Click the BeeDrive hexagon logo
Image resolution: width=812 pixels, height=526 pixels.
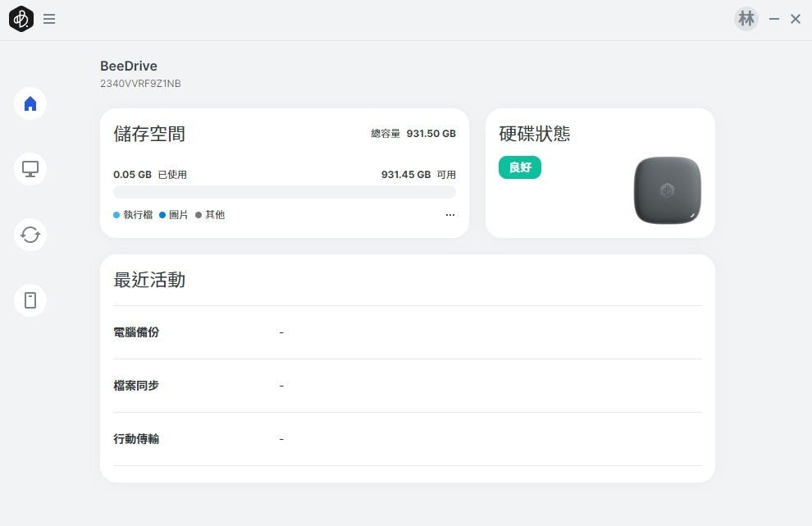(21, 19)
